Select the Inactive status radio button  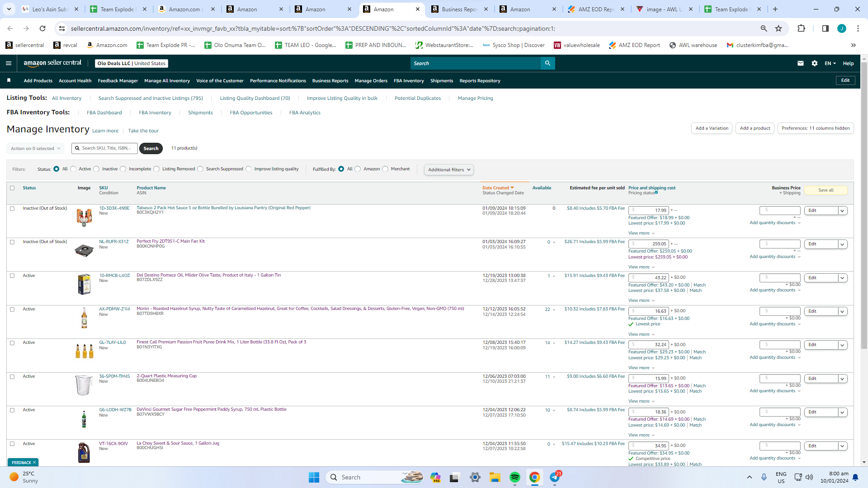pyautogui.click(x=96, y=169)
